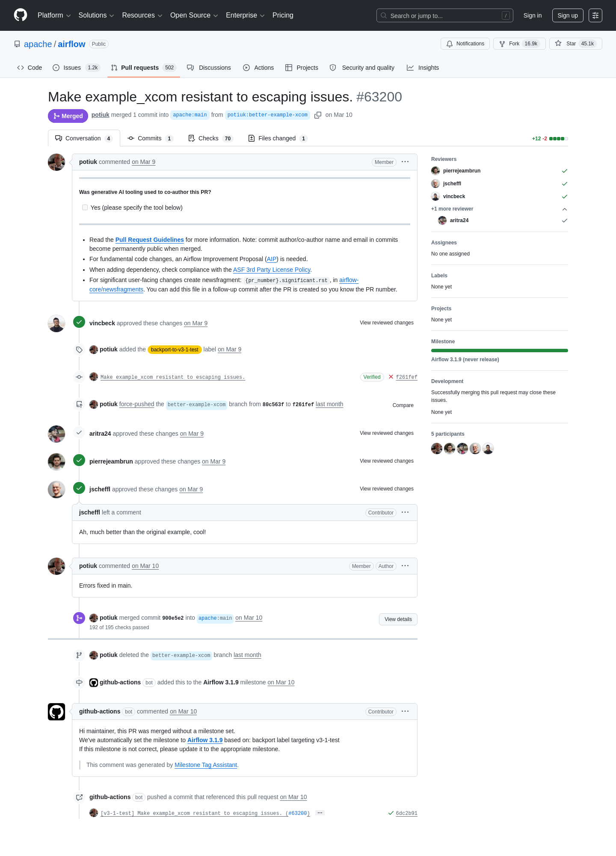Click the GitHub logo icon
The height and width of the screenshot is (856, 616).
(x=21, y=15)
